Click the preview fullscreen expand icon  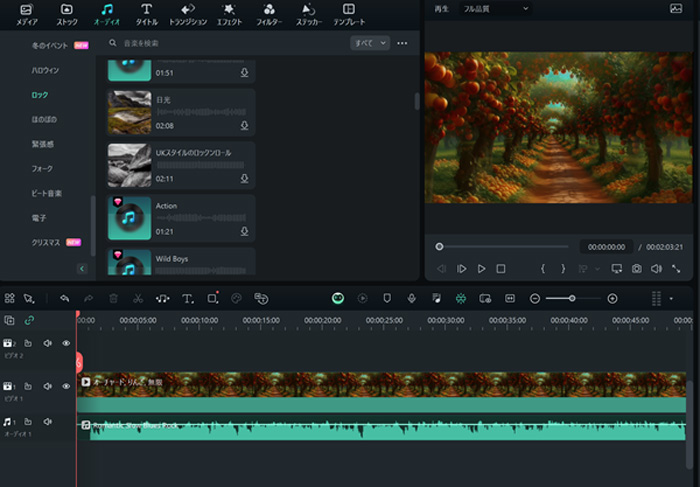coord(676,269)
